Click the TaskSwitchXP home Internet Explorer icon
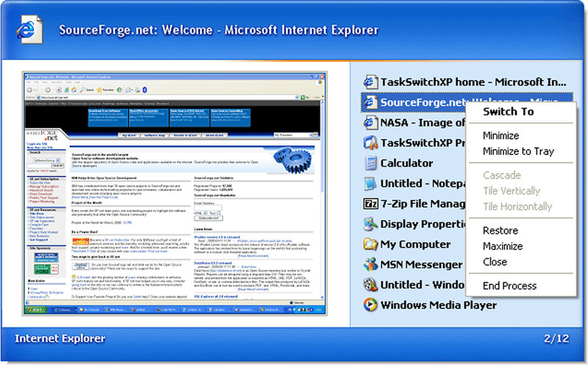Viewport: 588px width, 365px height. point(370,82)
